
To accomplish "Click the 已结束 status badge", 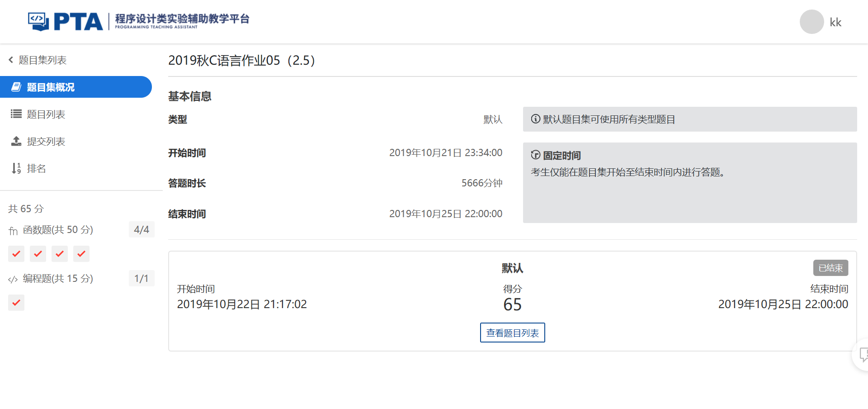I will click(x=830, y=268).
